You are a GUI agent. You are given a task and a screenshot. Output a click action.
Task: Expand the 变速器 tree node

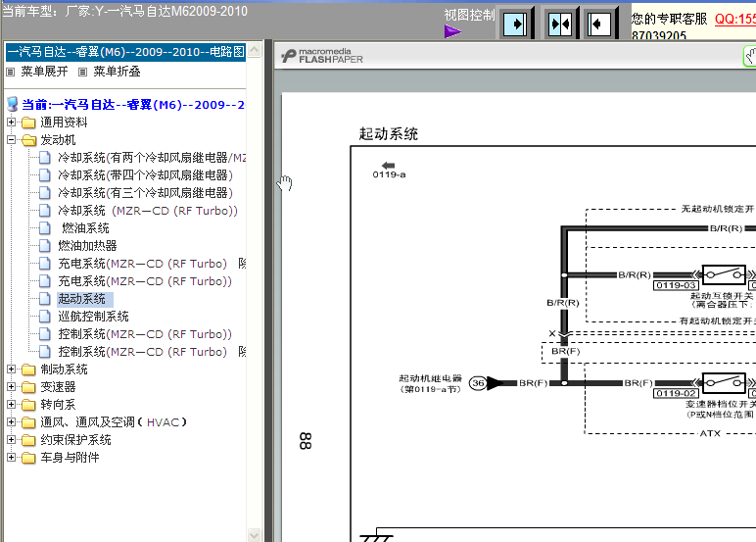tap(11, 386)
